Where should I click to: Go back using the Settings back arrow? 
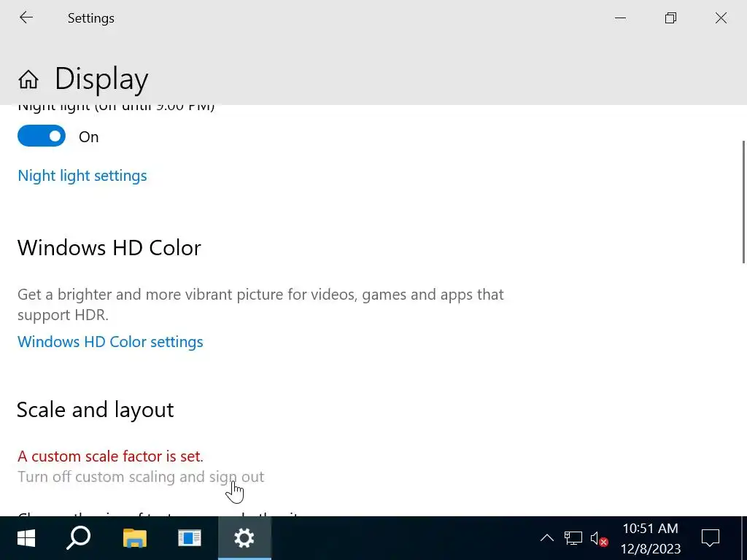[26, 18]
